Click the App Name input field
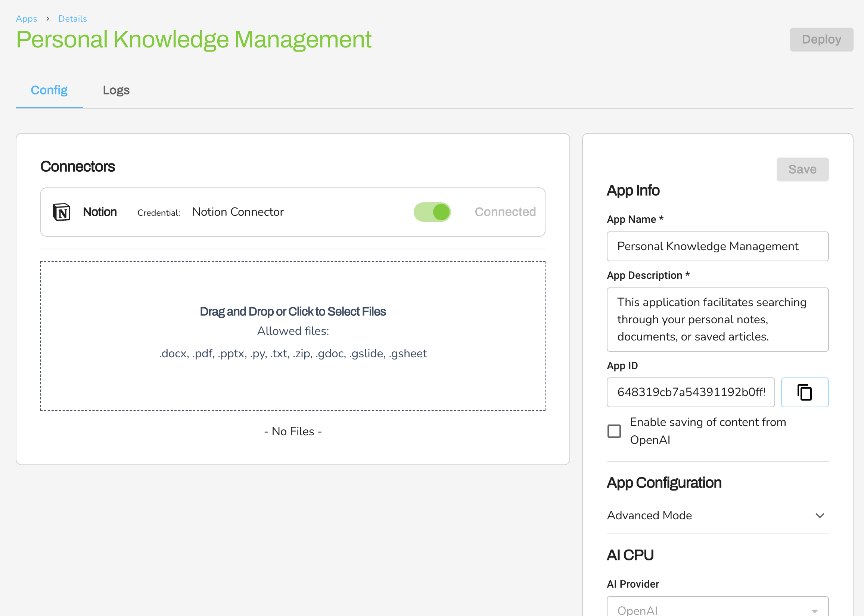This screenshot has width=864, height=616. [717, 246]
